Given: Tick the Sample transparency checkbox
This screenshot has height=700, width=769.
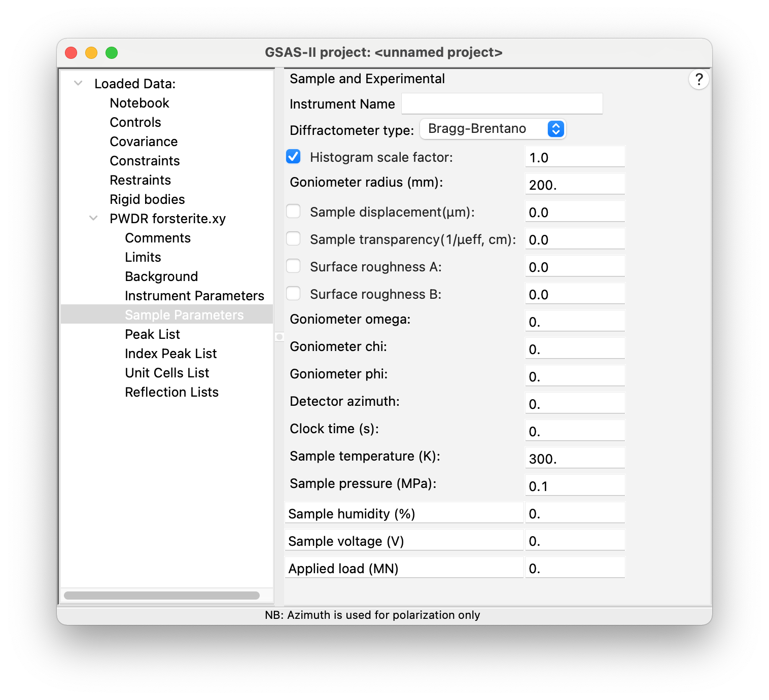Looking at the screenshot, I should coord(293,239).
